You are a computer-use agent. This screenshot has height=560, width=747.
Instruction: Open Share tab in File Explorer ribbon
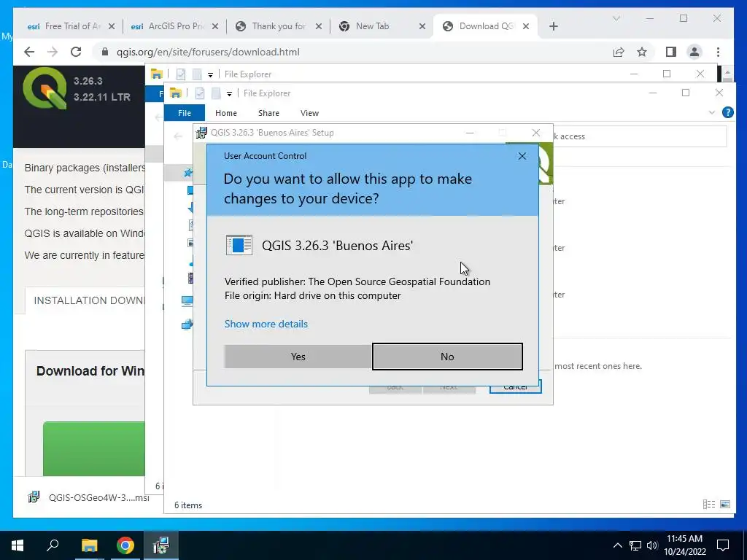pos(268,113)
